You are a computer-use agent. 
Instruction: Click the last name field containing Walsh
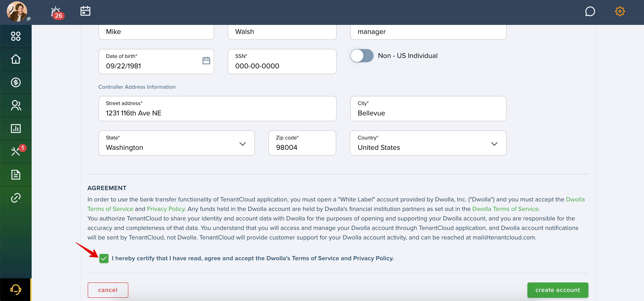pyautogui.click(x=282, y=32)
